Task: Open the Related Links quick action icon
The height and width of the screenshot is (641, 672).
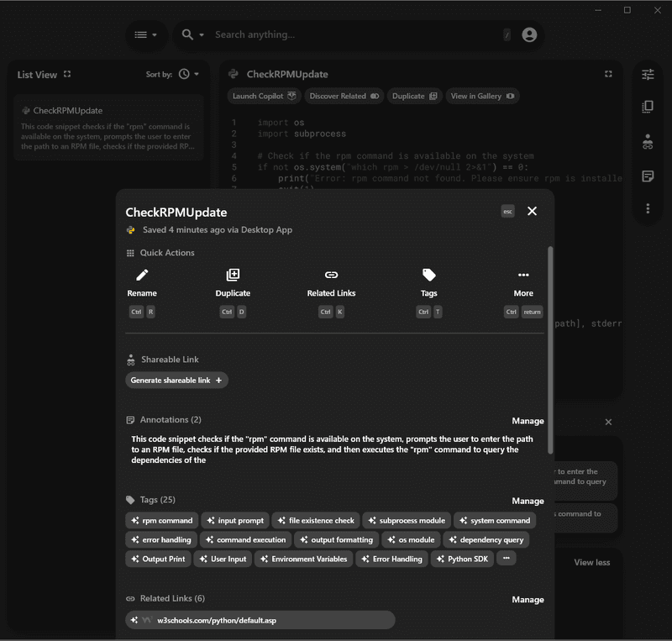Action: [x=330, y=274]
